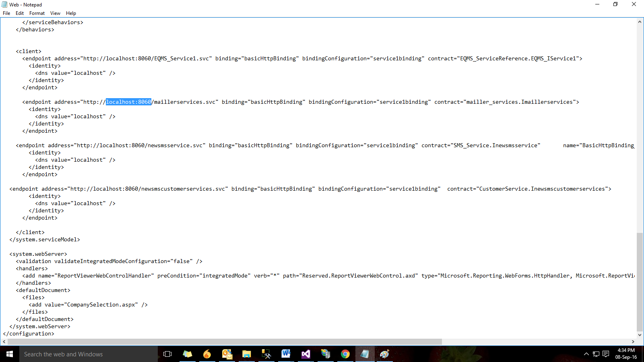Open the Action Center notifications
The width and height of the screenshot is (644, 362).
(x=606, y=354)
